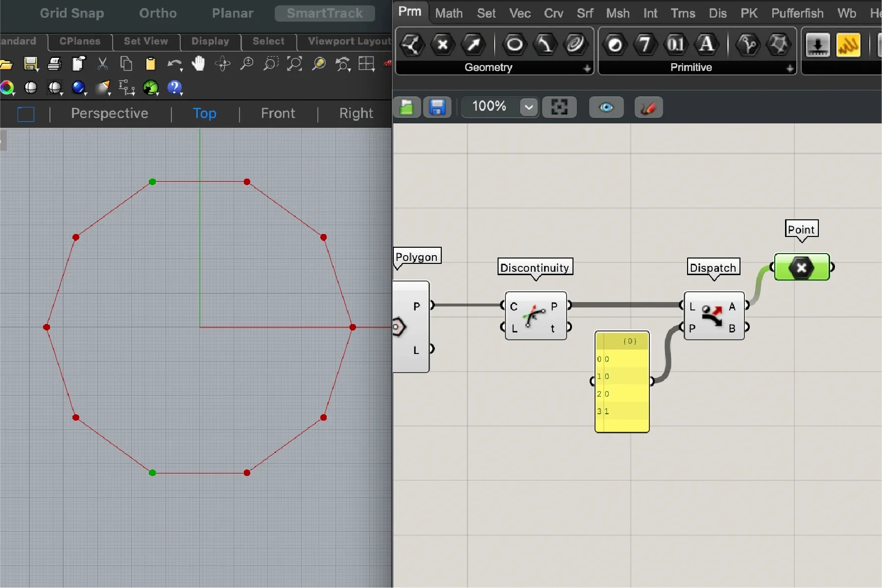Open a Grasshopper file using the folder icon
882x588 pixels.
406,107
